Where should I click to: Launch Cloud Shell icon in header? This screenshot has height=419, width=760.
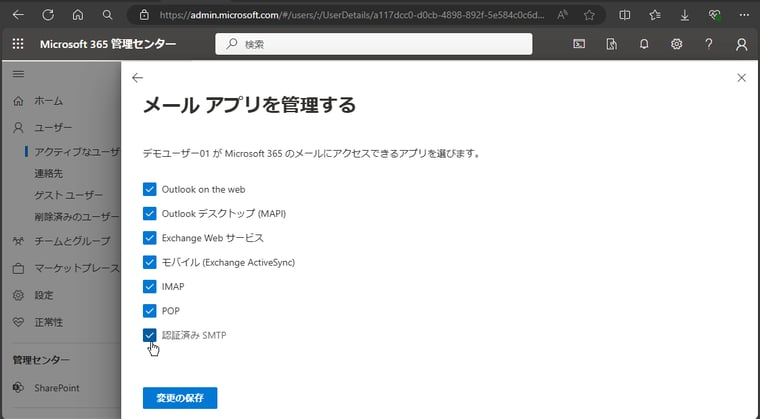pos(579,44)
